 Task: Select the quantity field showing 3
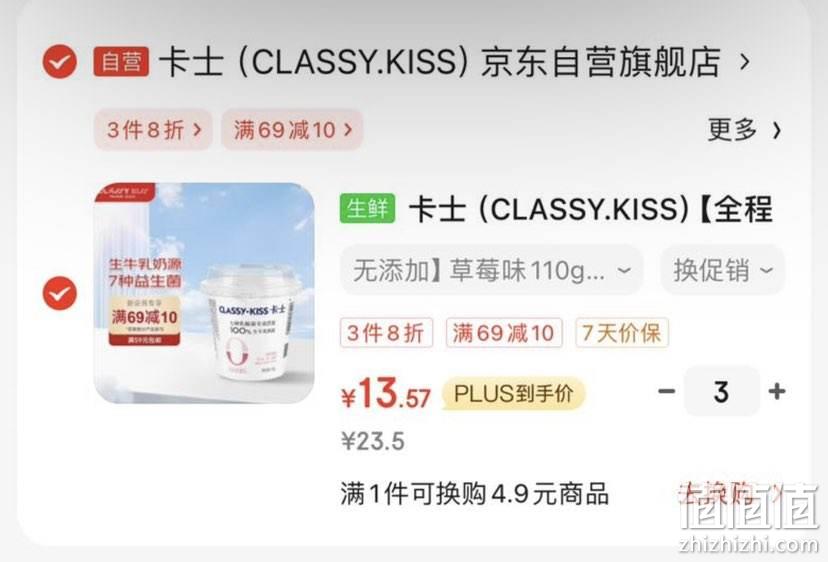pyautogui.click(x=722, y=391)
